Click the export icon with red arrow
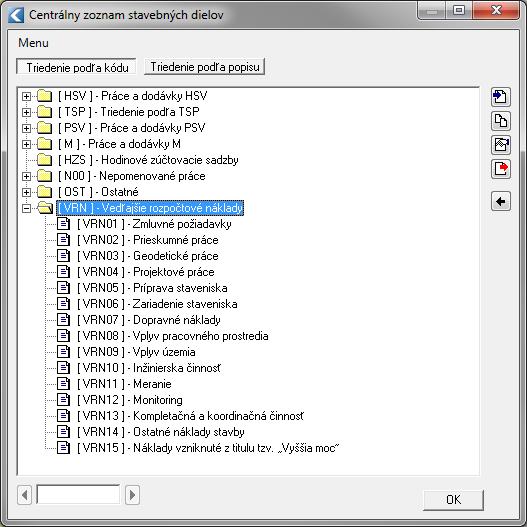Screen dimensions: 527x527 tap(500, 169)
